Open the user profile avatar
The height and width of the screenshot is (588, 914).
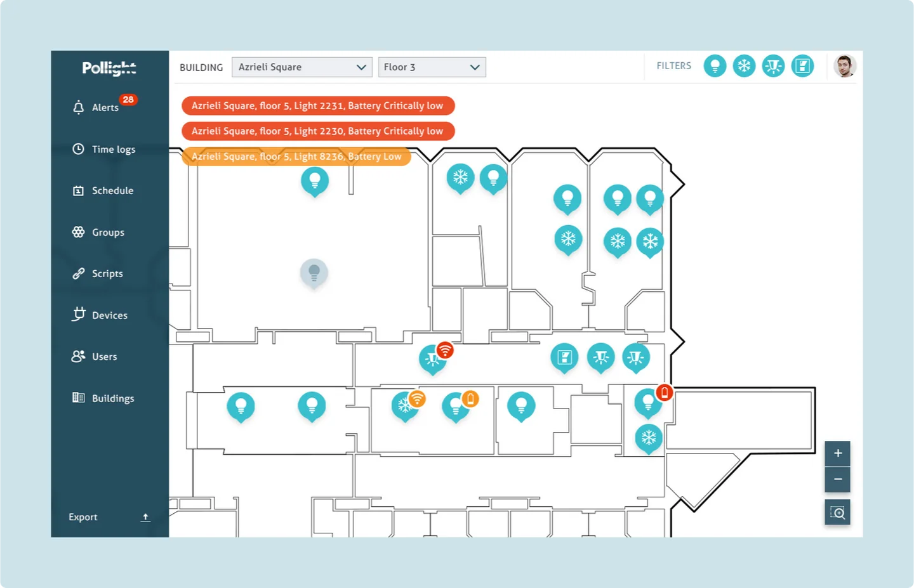pos(845,65)
